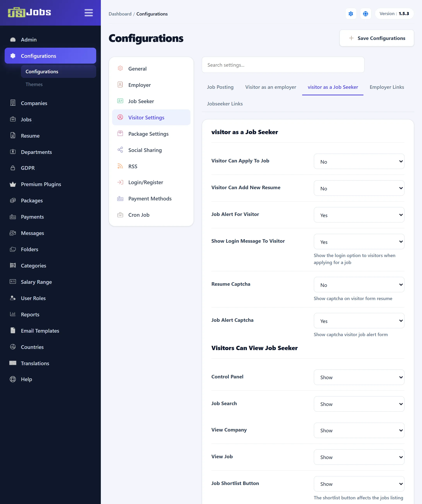Open Job Search visibility dropdown
Image resolution: width=422 pixels, height=504 pixels.
[x=359, y=404]
